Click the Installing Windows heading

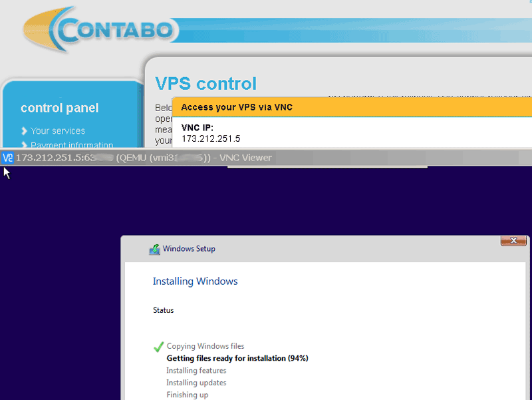(x=195, y=282)
